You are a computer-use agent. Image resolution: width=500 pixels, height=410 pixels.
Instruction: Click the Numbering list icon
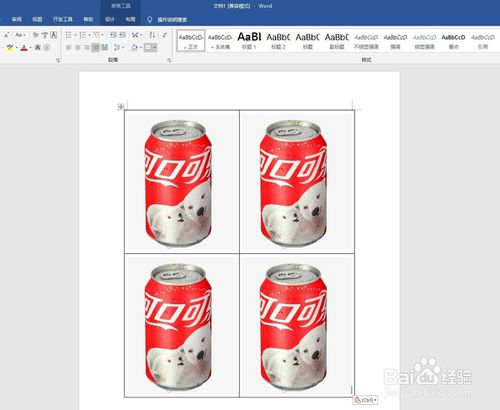tap(82, 35)
